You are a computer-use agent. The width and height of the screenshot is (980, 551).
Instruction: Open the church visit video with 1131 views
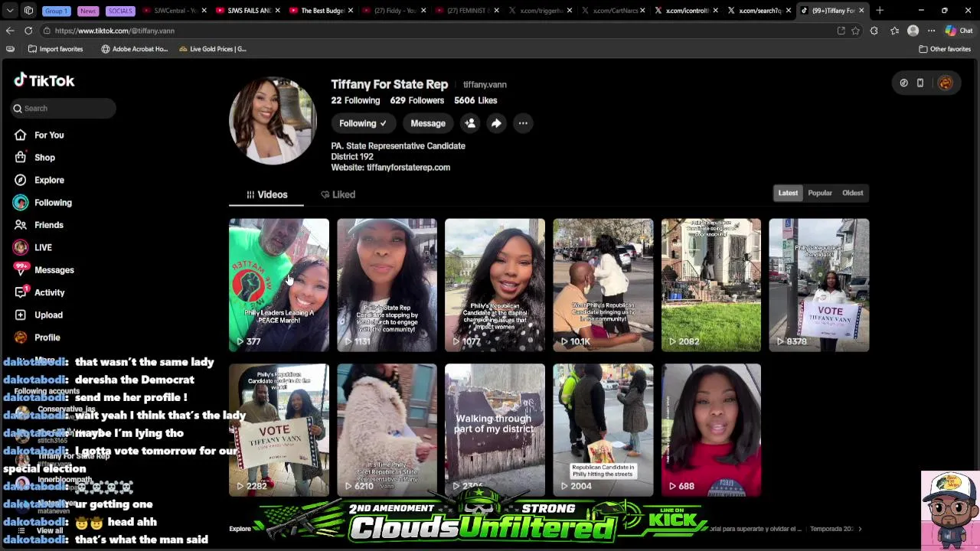[x=387, y=285]
